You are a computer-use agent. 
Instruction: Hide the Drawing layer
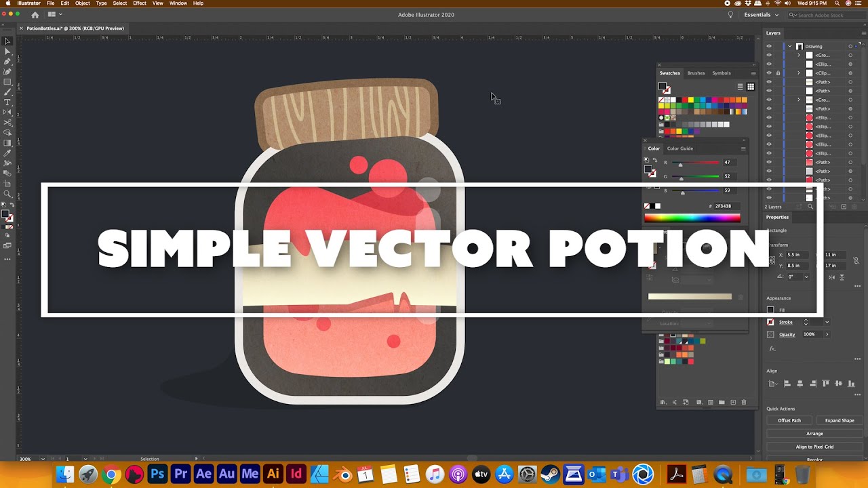click(x=769, y=46)
